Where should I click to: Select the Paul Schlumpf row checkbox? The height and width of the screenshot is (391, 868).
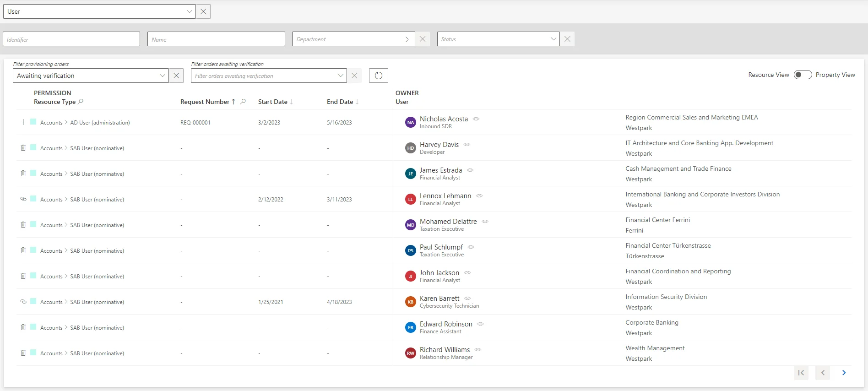click(33, 250)
